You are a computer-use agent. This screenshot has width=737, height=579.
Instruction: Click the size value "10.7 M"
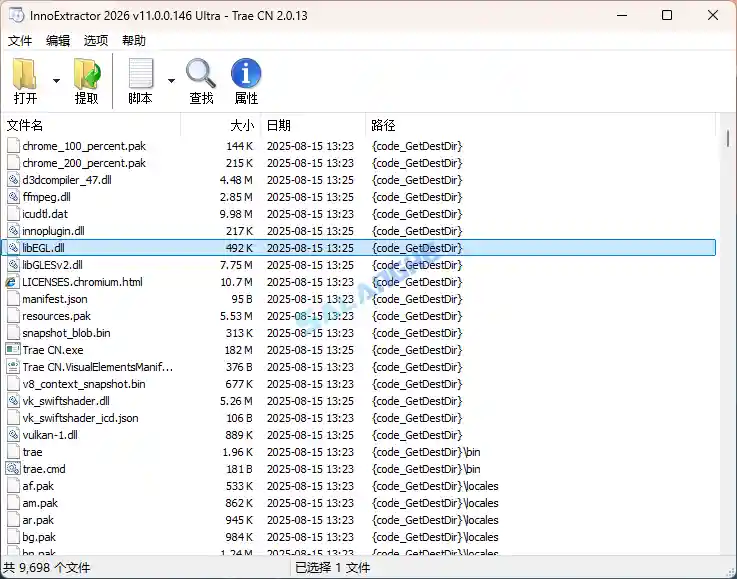[x=236, y=282]
